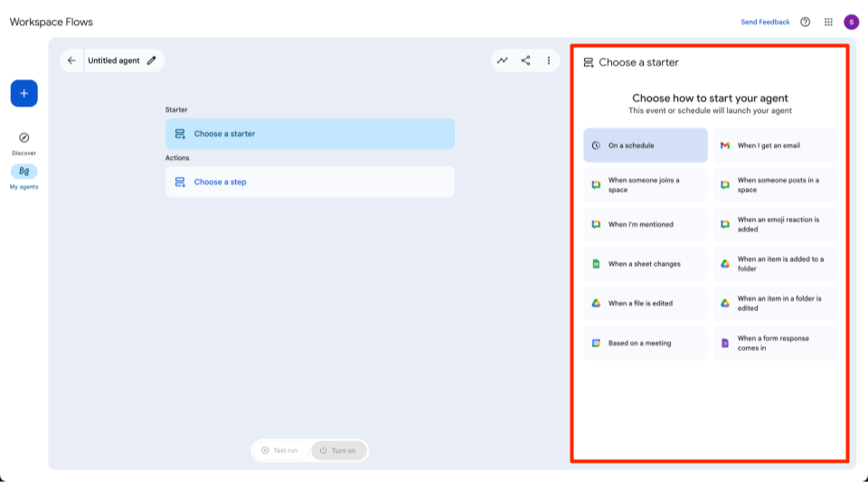The image size is (868, 488).
Task: Choose When a form response comes in
Action: click(x=774, y=343)
